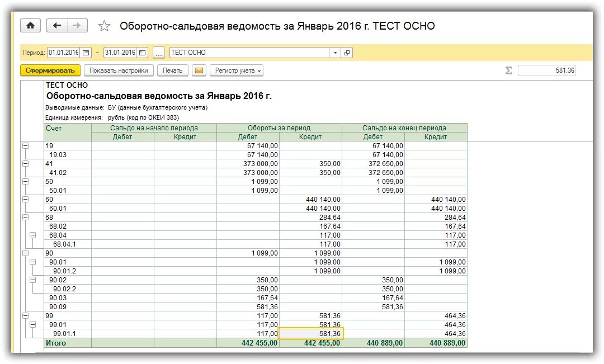Collapse subaccount 99.01 group
Screen dimensions: 604x364
point(33,325)
